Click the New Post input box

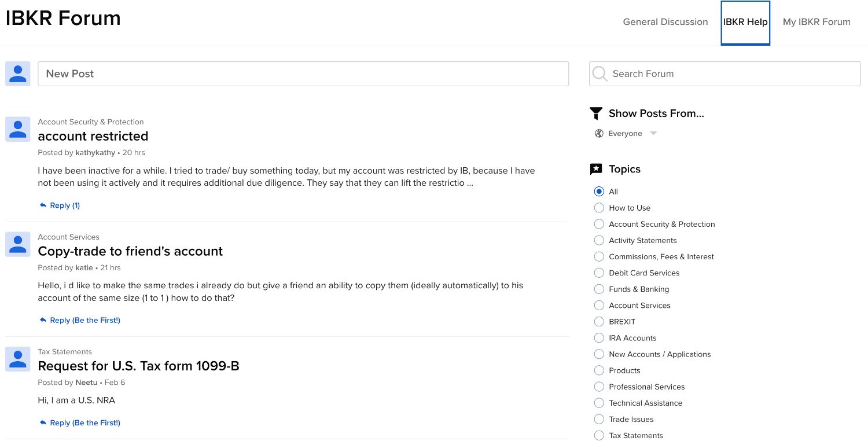tap(303, 74)
